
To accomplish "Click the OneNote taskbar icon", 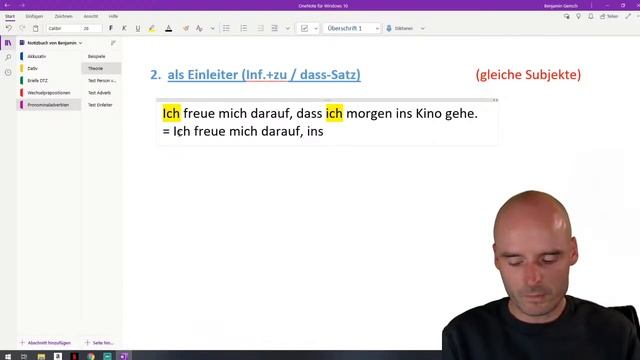I will point(124,356).
